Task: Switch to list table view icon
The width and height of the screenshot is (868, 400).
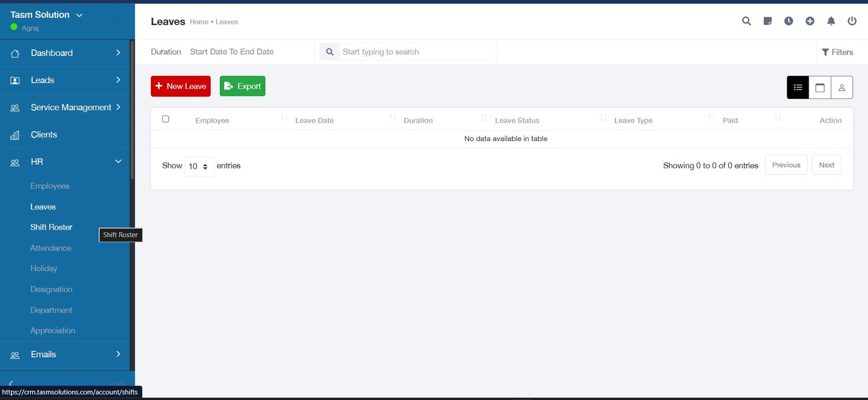Action: click(x=798, y=87)
